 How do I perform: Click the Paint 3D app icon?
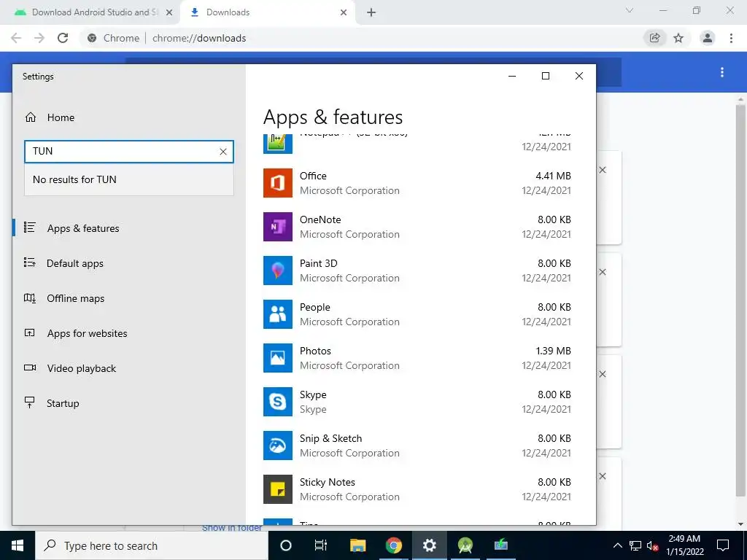click(x=278, y=271)
